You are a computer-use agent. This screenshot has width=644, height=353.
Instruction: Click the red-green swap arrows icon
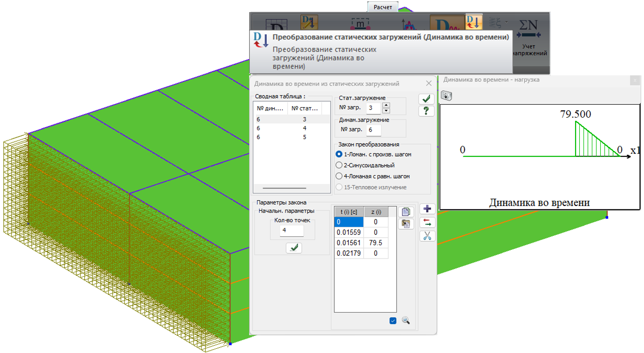427,222
